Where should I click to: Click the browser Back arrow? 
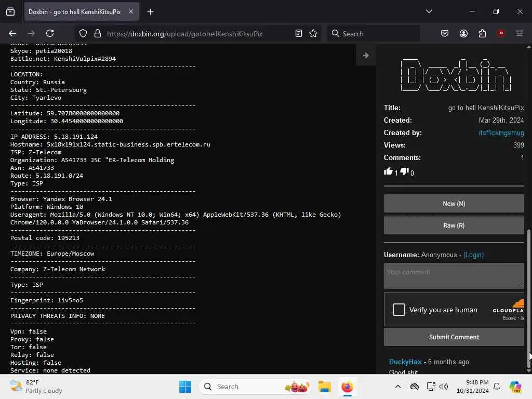[12, 33]
